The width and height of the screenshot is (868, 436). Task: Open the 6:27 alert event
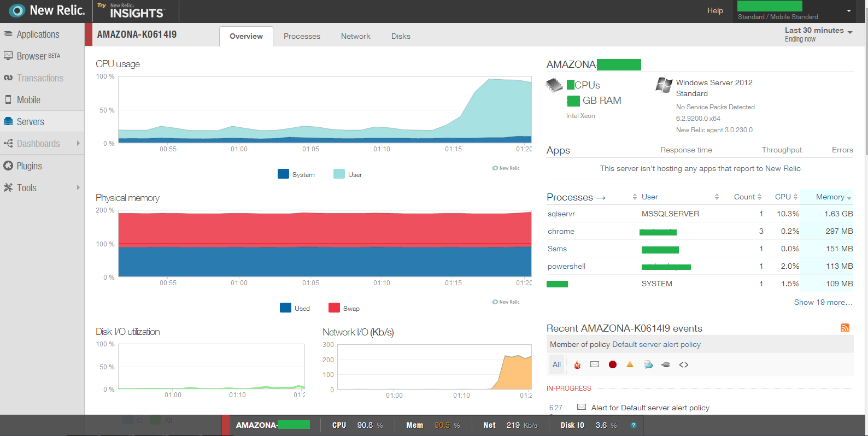pos(650,408)
